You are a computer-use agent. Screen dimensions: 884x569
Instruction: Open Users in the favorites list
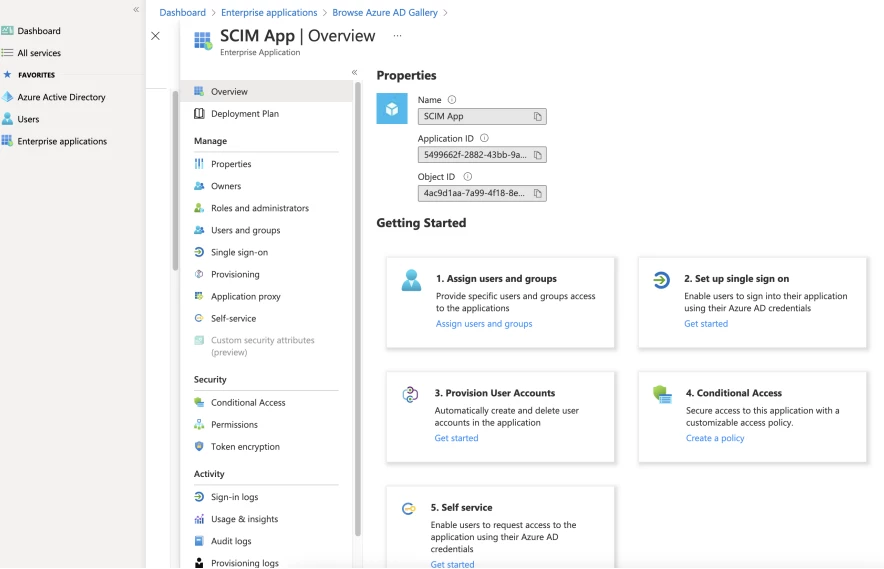point(28,119)
